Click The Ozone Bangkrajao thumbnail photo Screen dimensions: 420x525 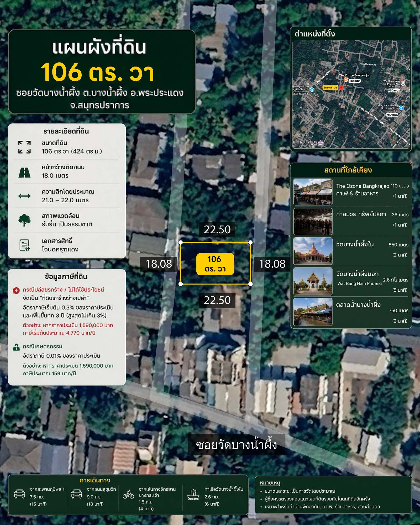pyautogui.click(x=313, y=192)
